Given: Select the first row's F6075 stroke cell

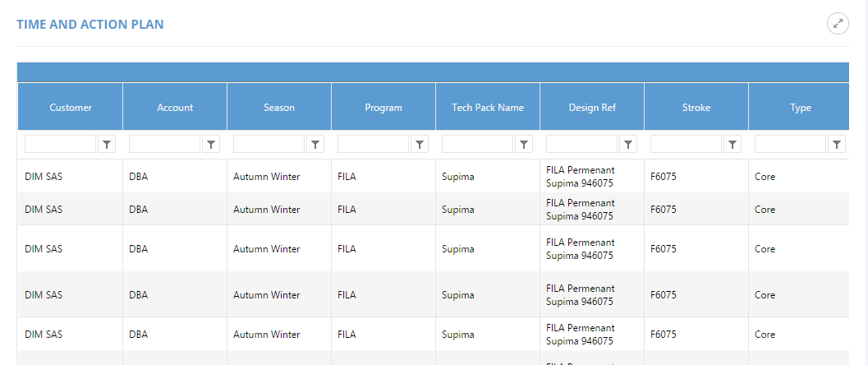Looking at the screenshot, I should tap(664, 177).
